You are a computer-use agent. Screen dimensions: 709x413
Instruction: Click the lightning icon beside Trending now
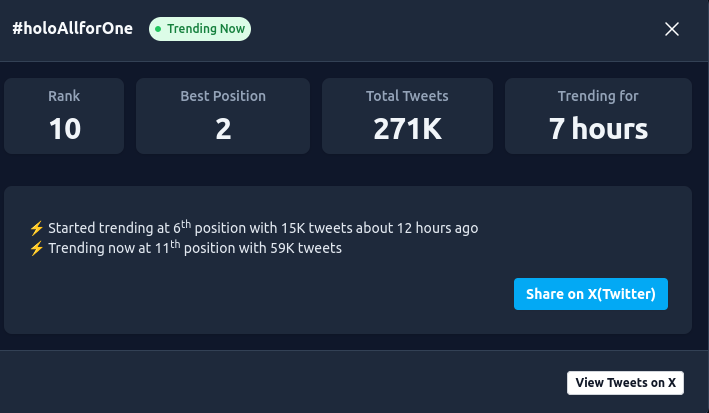point(37,248)
